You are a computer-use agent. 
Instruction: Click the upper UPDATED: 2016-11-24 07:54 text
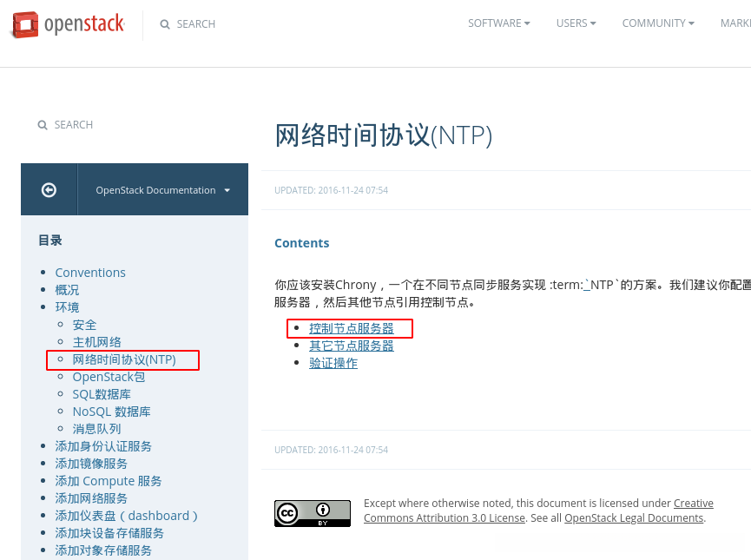click(331, 190)
